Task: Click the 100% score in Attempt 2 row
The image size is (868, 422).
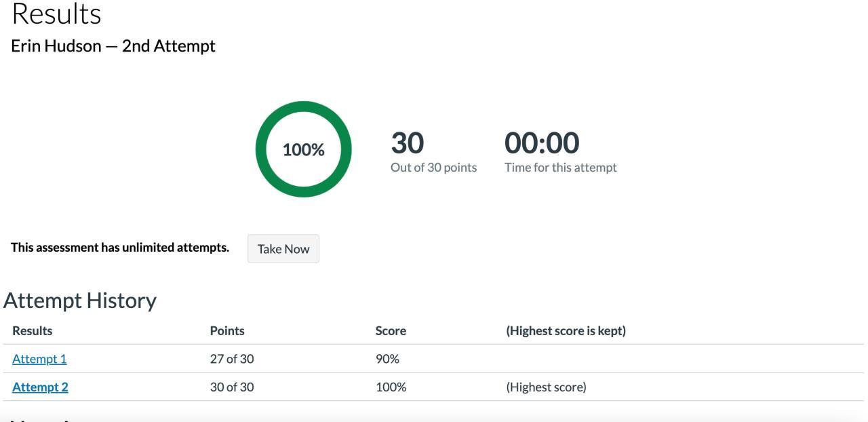Action: (391, 387)
